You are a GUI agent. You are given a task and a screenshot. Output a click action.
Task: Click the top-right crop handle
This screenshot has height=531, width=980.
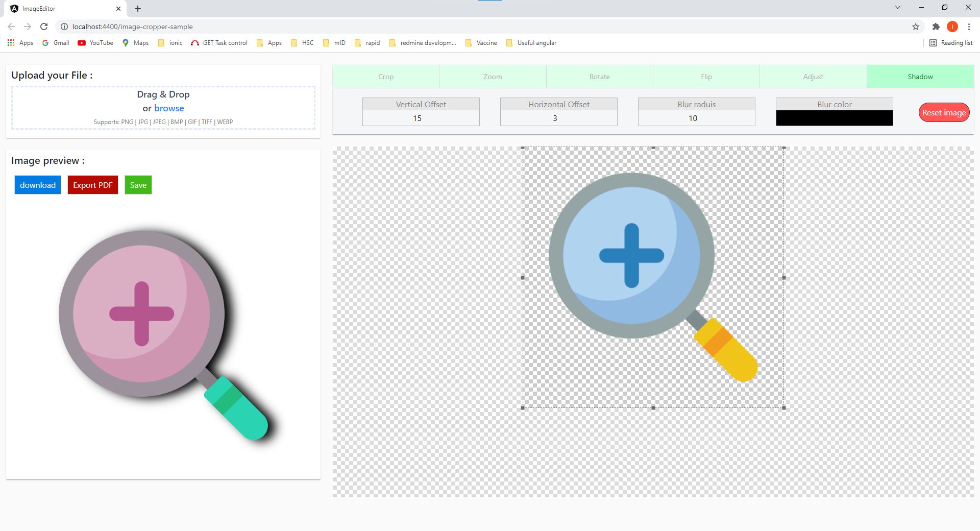tap(784, 148)
